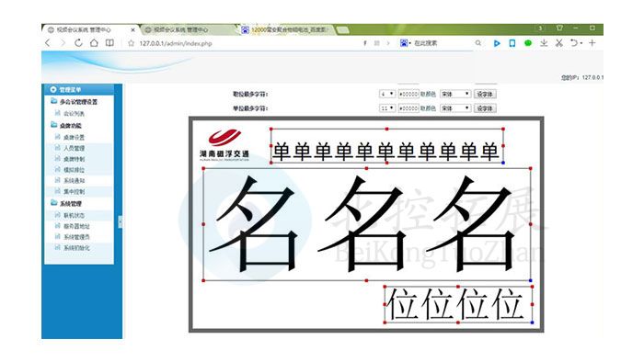Switch to the second 视频会议系统 tab
This screenshot has height=362, width=644.
click(180, 30)
